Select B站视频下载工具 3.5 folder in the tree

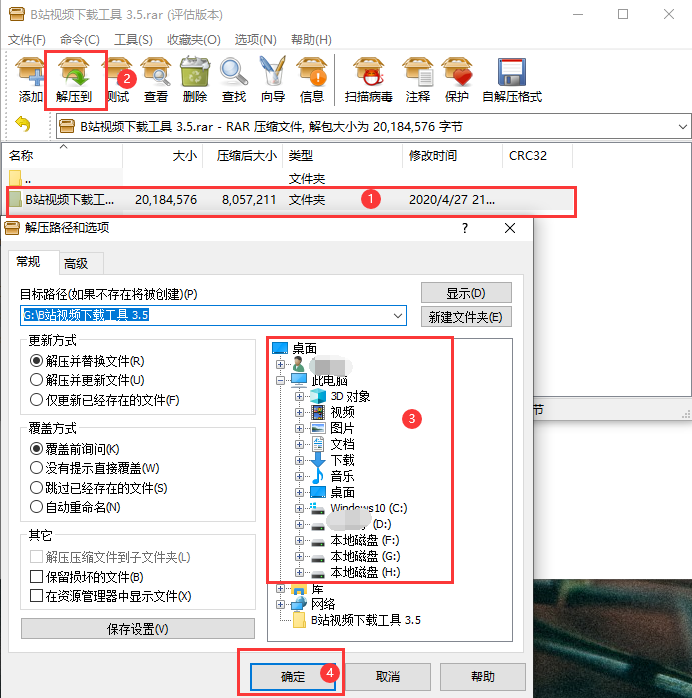(x=365, y=620)
